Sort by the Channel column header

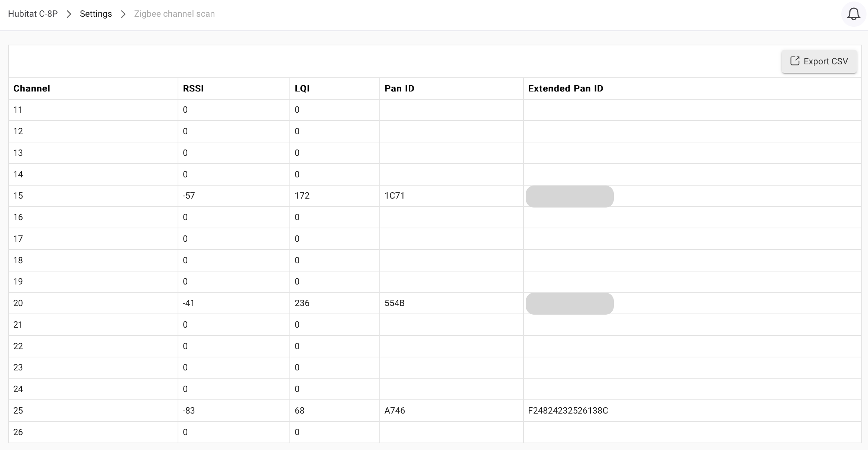coord(32,89)
